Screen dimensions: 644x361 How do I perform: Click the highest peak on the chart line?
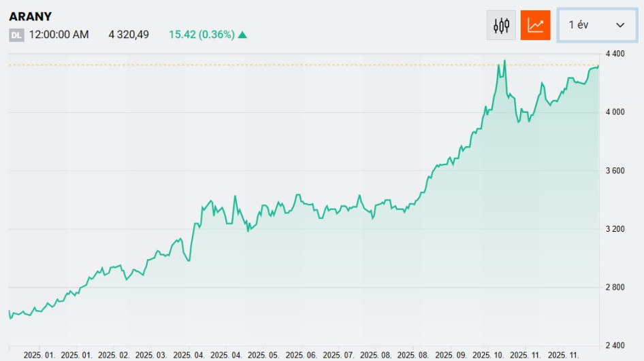(504, 61)
